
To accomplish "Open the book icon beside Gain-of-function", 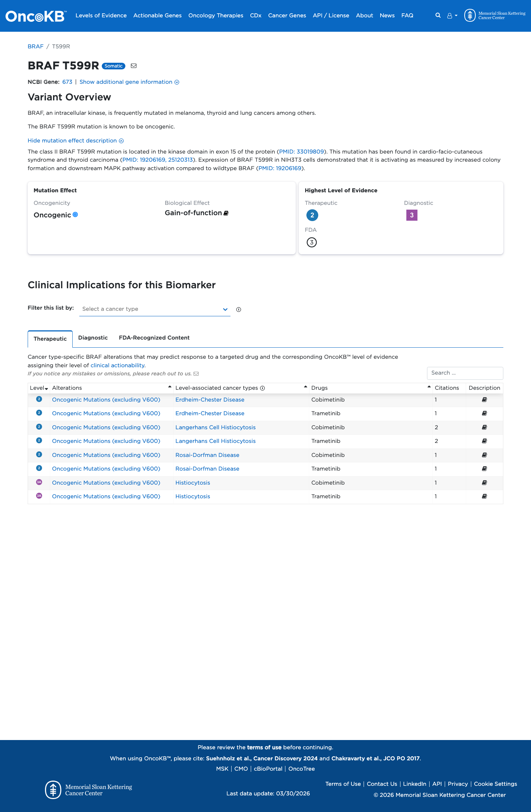I will click(226, 213).
